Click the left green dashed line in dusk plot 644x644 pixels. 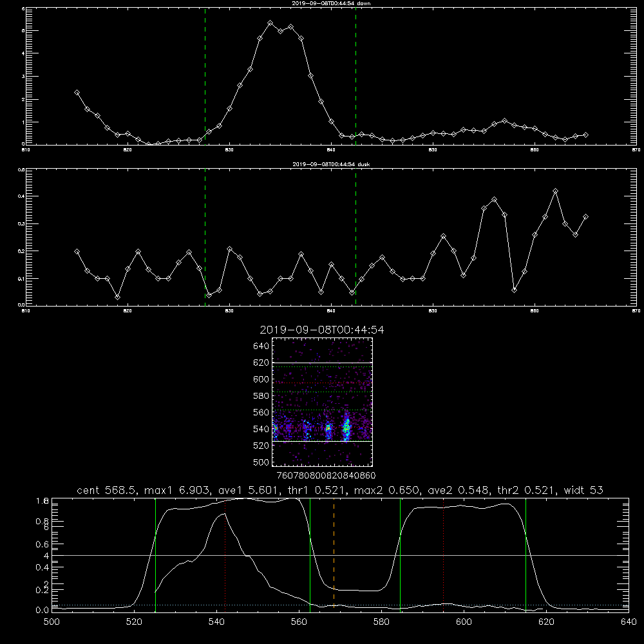[205, 237]
